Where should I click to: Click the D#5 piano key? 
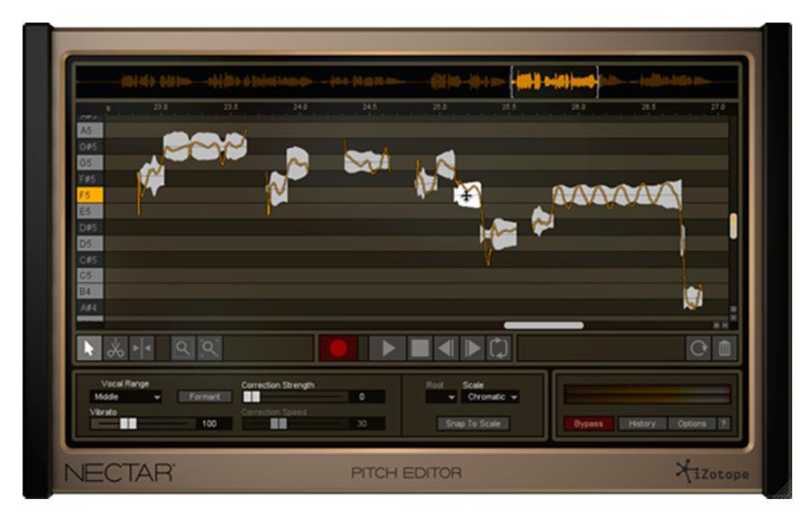(x=90, y=227)
